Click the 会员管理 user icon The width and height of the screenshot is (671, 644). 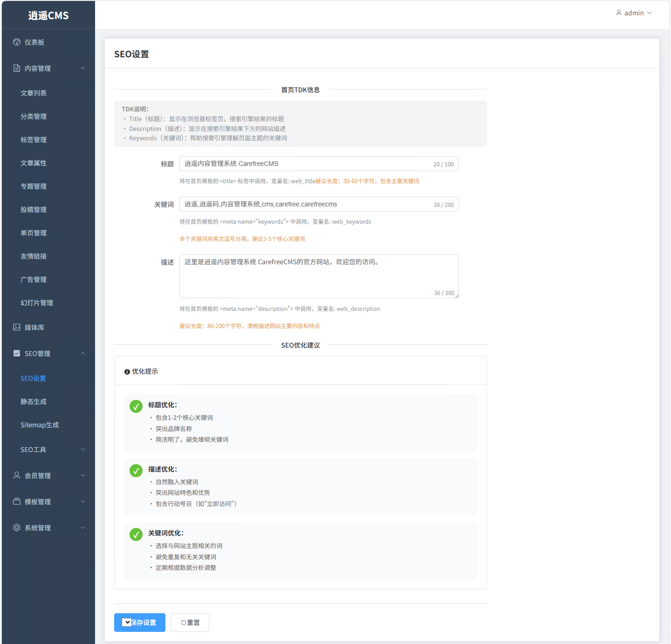17,475
